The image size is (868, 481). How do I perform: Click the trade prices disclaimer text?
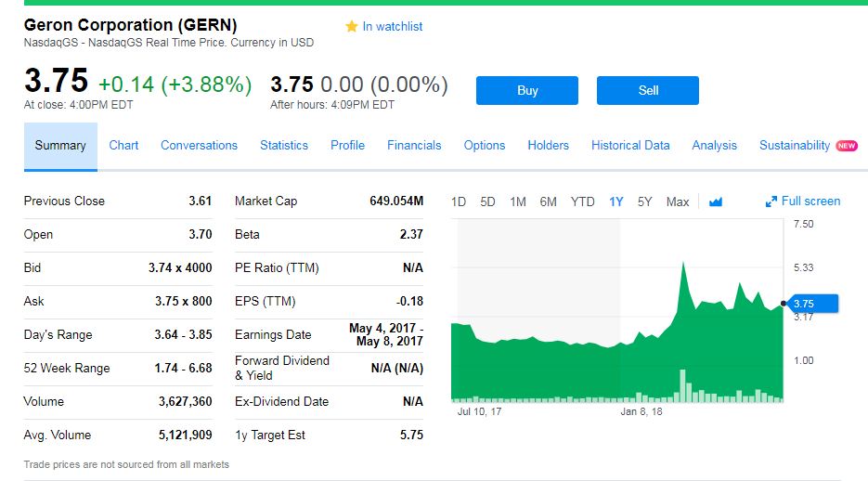[126, 464]
